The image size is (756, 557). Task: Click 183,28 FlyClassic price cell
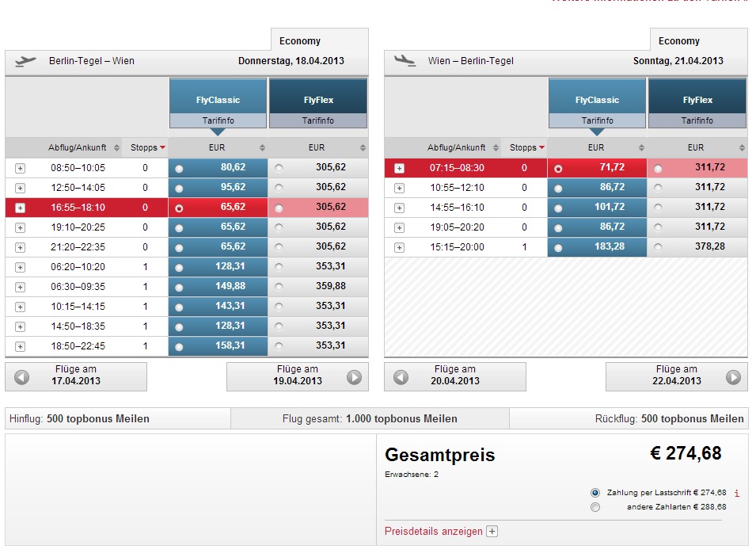pos(596,247)
